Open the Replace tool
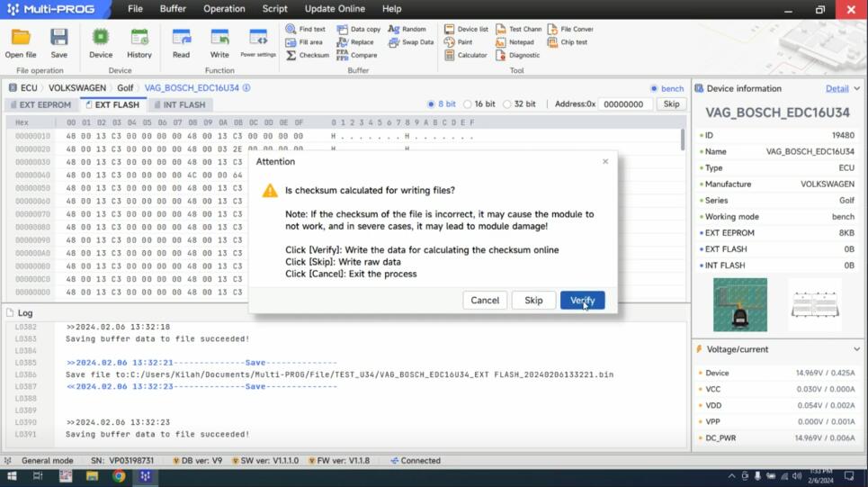The image size is (868, 487). pos(355,42)
